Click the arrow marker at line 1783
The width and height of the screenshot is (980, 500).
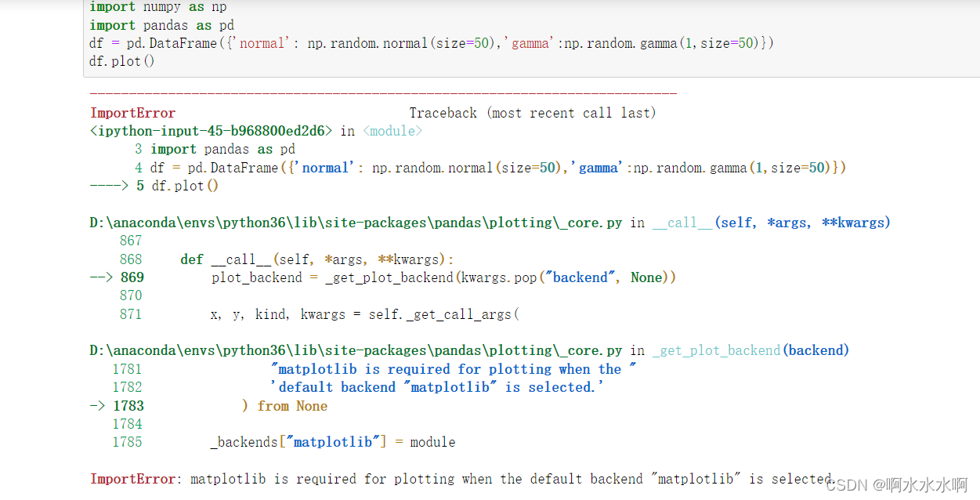coord(99,406)
